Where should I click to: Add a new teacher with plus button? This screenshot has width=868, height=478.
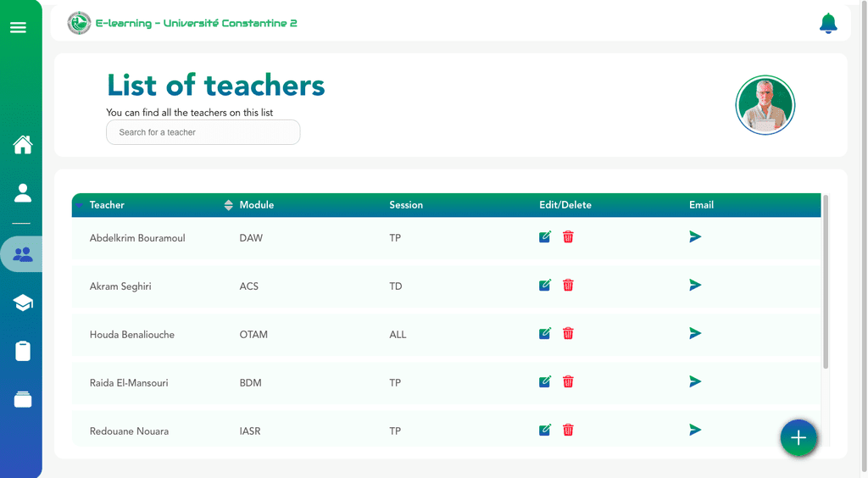tap(798, 438)
